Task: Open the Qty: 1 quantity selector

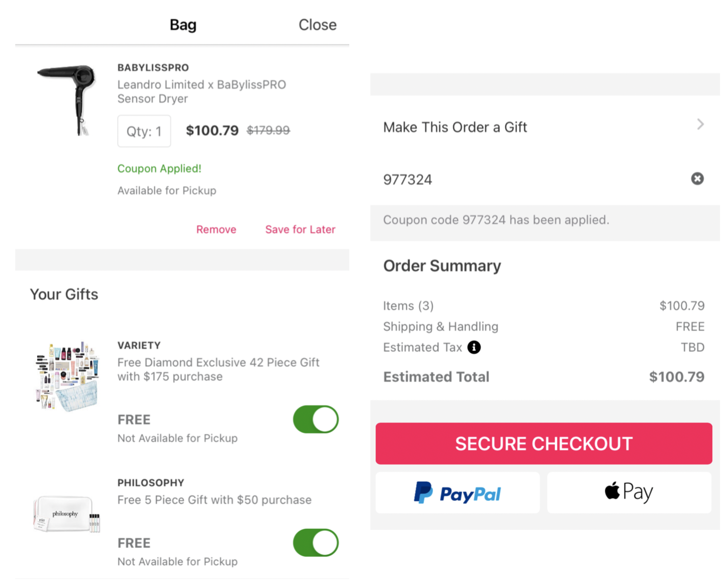Action: pyautogui.click(x=144, y=131)
